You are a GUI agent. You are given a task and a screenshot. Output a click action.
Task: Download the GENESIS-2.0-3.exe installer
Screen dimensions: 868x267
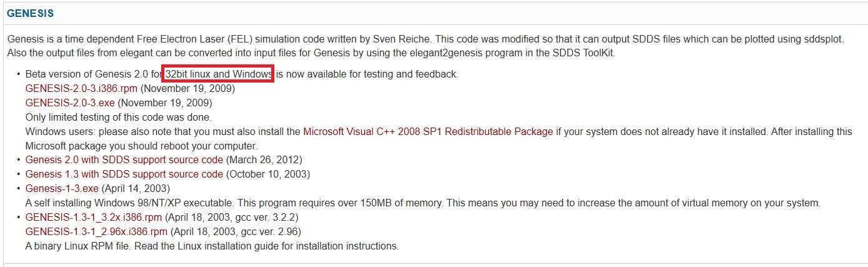(x=70, y=103)
